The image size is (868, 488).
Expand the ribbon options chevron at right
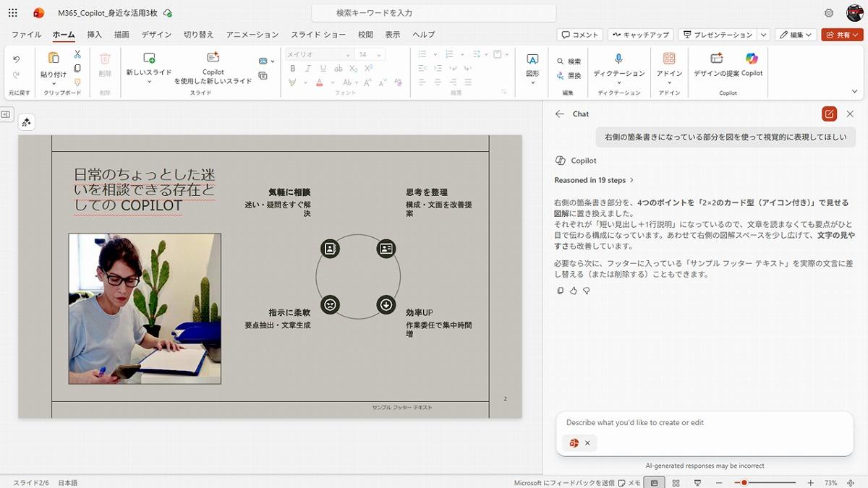coord(854,92)
